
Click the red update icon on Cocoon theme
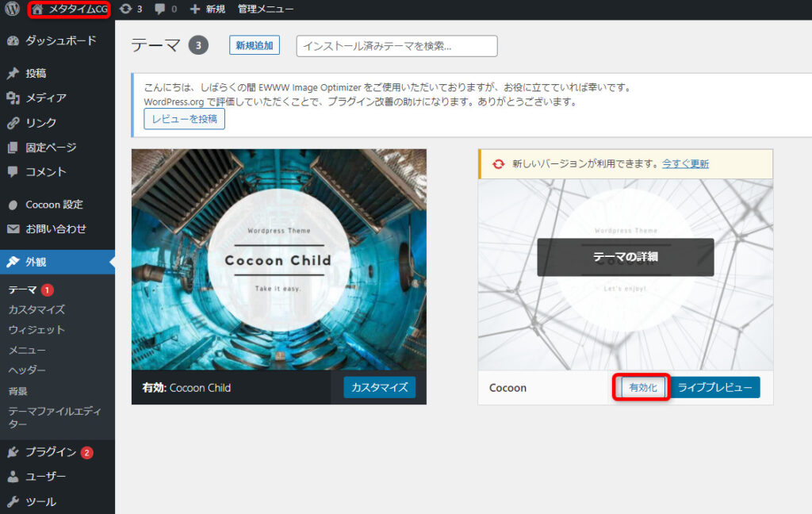coord(498,163)
